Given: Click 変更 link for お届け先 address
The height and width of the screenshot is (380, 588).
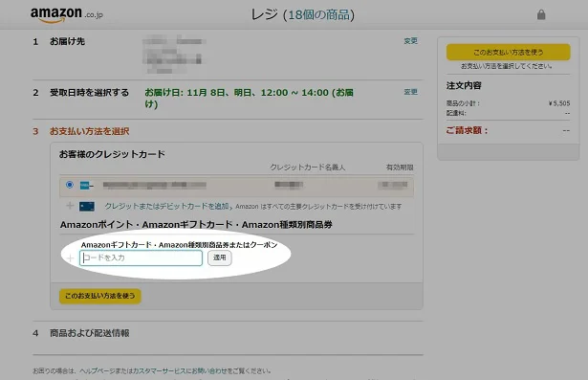Looking at the screenshot, I should [x=410, y=41].
